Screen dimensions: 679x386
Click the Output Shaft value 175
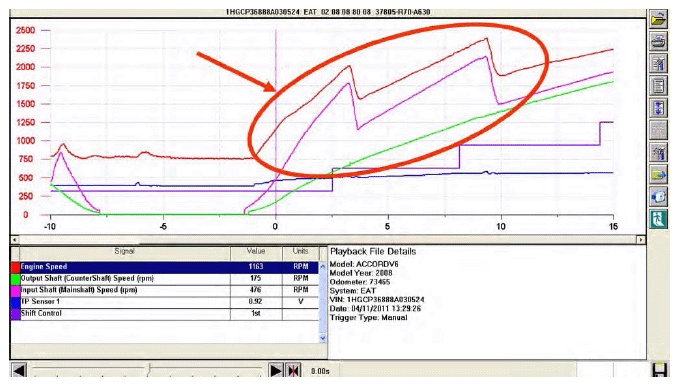[256, 279]
